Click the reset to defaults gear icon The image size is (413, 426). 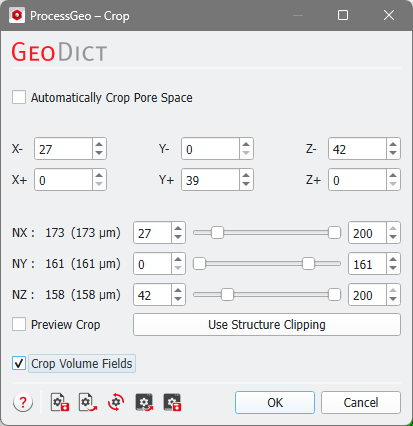(x=116, y=402)
